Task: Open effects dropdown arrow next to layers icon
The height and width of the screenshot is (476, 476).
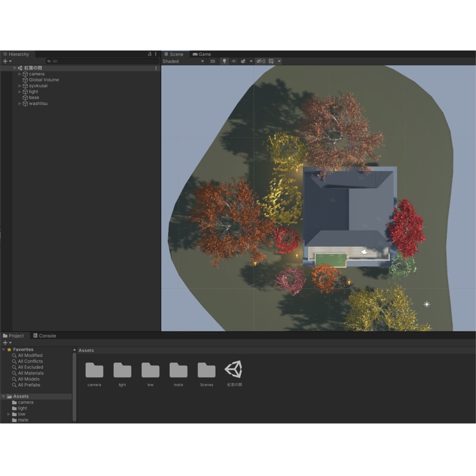Action: pos(251,61)
